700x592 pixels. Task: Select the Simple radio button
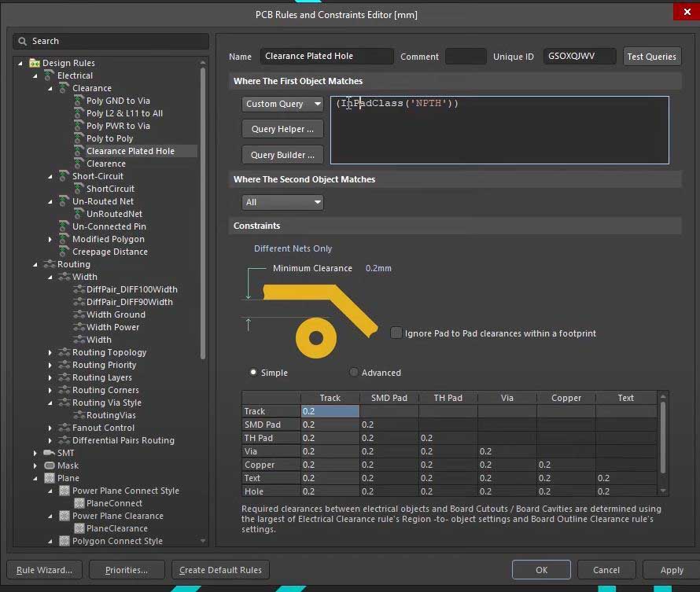[253, 373]
